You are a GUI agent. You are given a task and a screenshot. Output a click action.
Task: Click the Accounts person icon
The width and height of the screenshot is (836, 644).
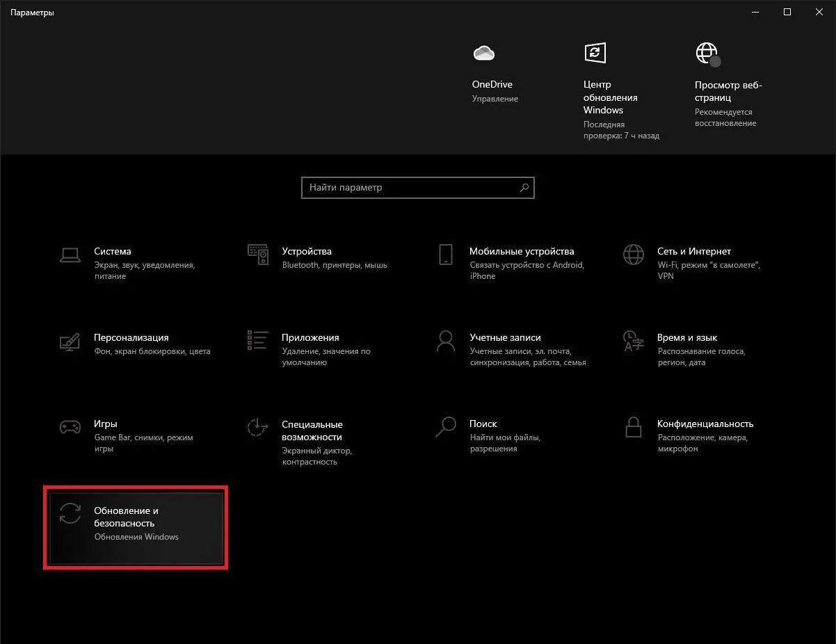(x=446, y=341)
